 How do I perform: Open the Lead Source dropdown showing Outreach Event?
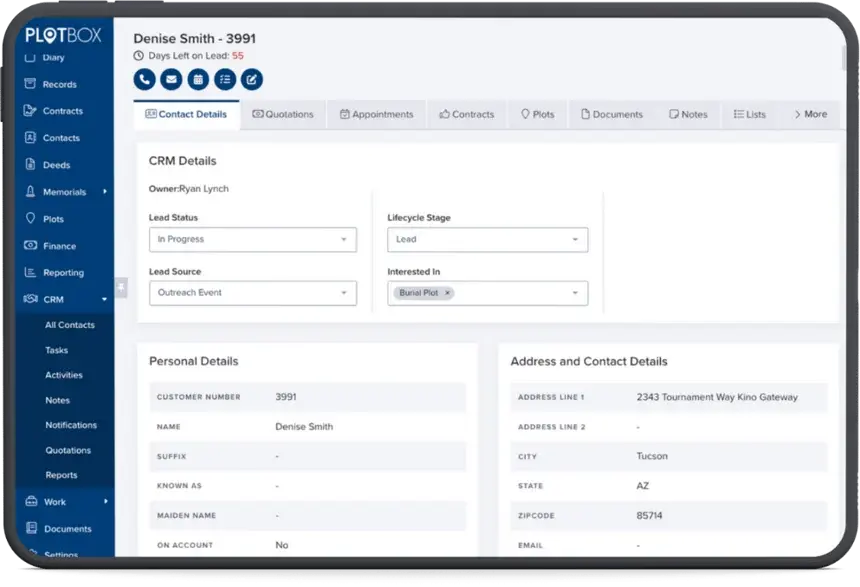pyautogui.click(x=252, y=293)
